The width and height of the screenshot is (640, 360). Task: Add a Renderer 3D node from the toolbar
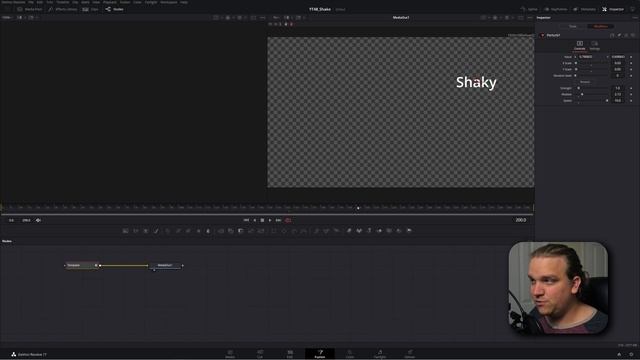409,231
